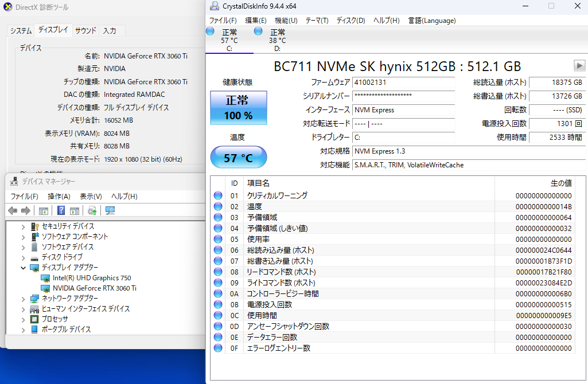Click the 対応機能 field with S.M.A.R.T., TRIM
The width and height of the screenshot is (588, 384).
(x=469, y=165)
